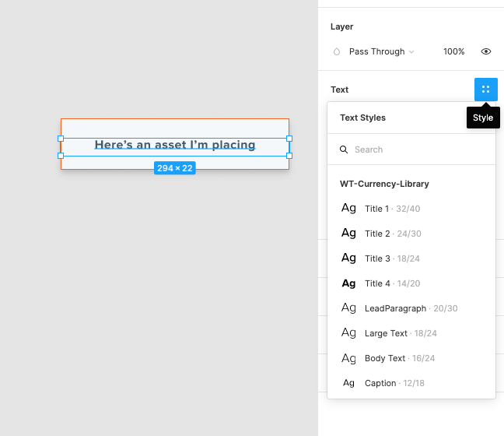Toggle layer visibility eye icon

[x=485, y=51]
